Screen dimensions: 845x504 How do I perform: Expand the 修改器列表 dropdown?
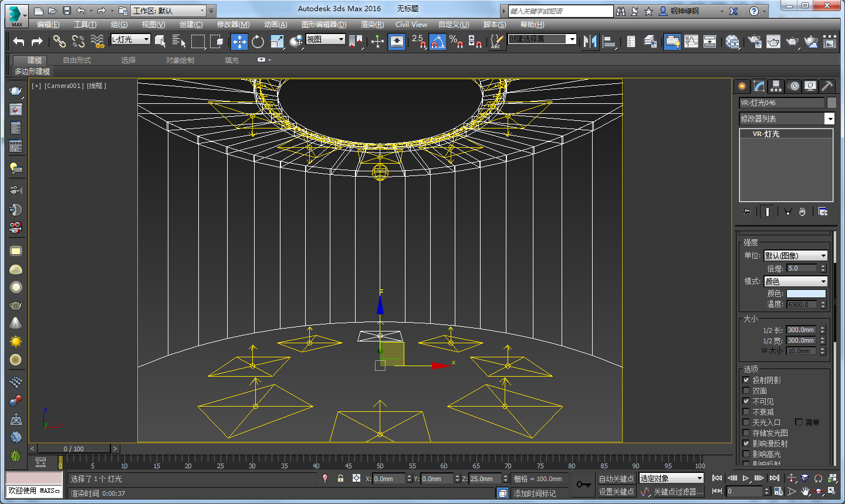click(x=786, y=119)
